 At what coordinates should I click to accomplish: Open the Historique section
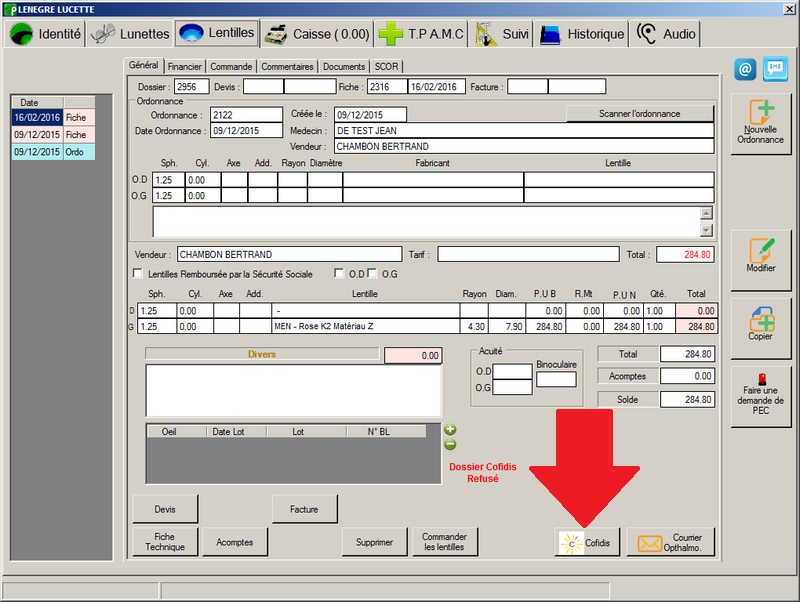pos(581,34)
